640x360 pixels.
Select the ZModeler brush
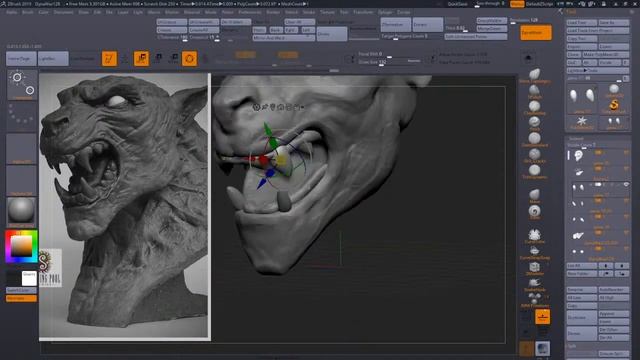(534, 268)
